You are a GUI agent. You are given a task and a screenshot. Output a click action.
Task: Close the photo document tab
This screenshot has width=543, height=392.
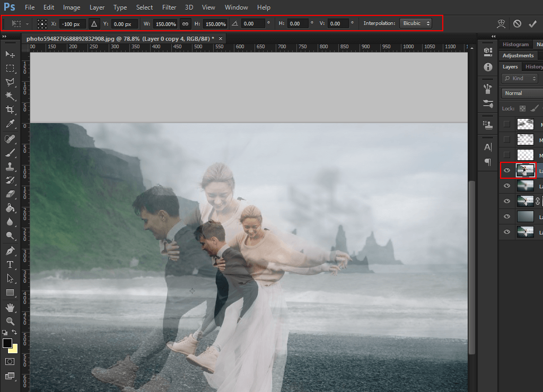point(221,38)
